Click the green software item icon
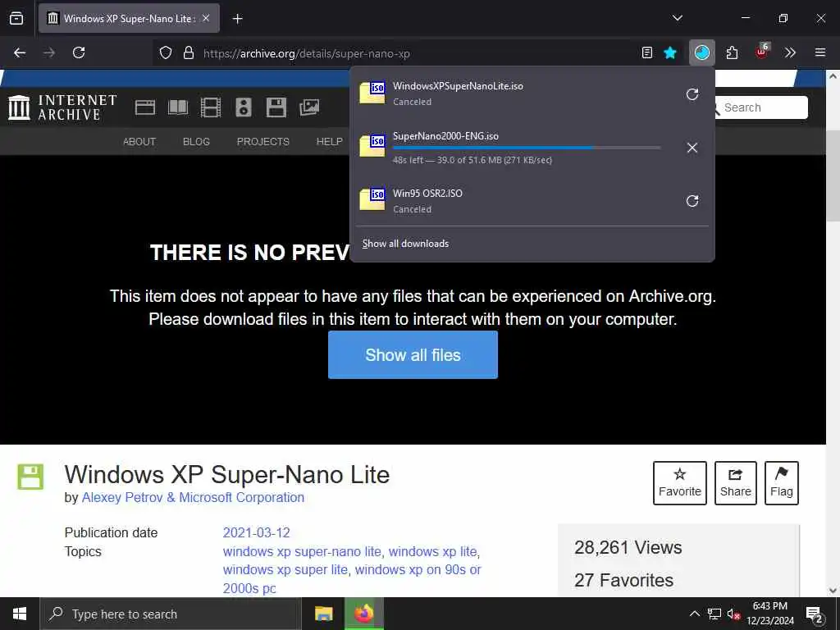The width and height of the screenshot is (840, 630). click(x=30, y=477)
